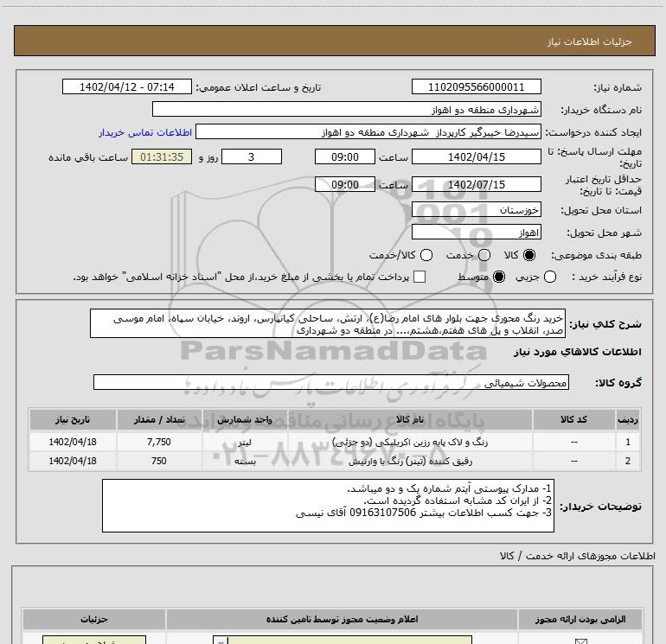The width and height of the screenshot is (666, 644).
Task: Click the remaining time counter 01:31:35
Action: pyautogui.click(x=162, y=156)
